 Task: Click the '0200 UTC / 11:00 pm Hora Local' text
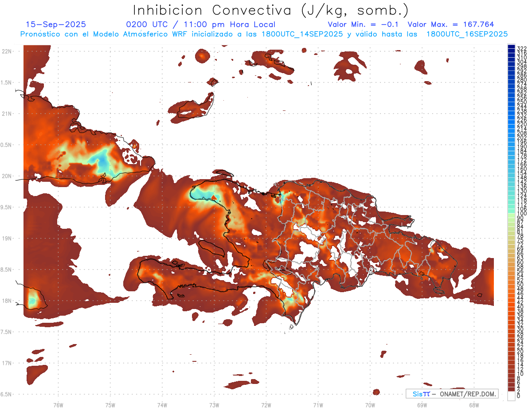click(x=200, y=24)
